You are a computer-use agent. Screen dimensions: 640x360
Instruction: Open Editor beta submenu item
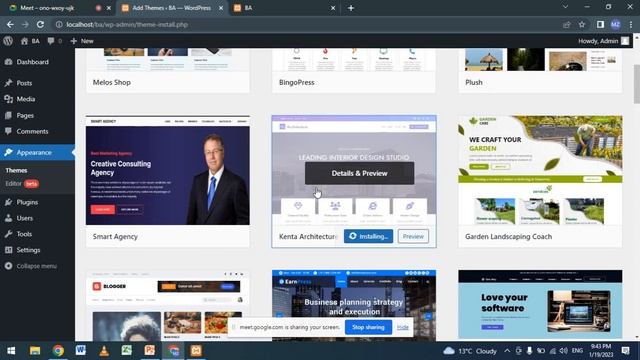pos(22,184)
